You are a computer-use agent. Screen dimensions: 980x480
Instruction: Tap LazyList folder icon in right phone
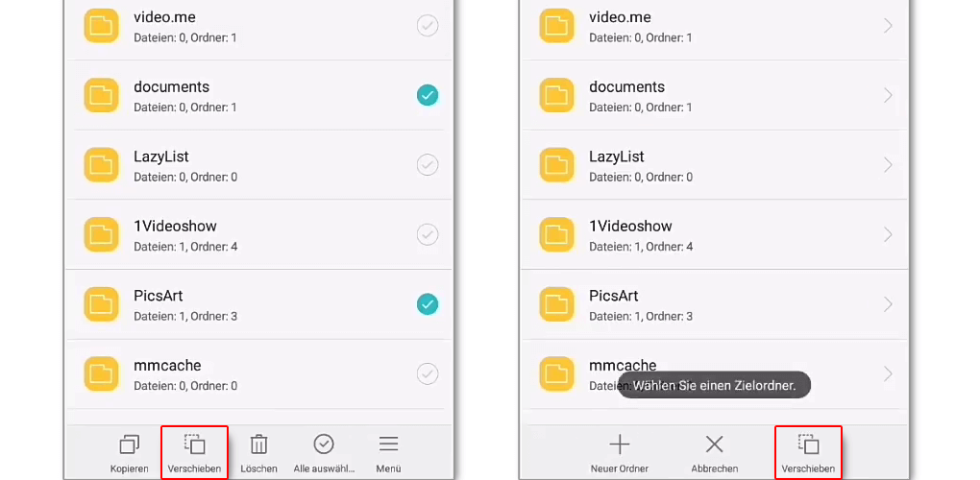[557, 165]
